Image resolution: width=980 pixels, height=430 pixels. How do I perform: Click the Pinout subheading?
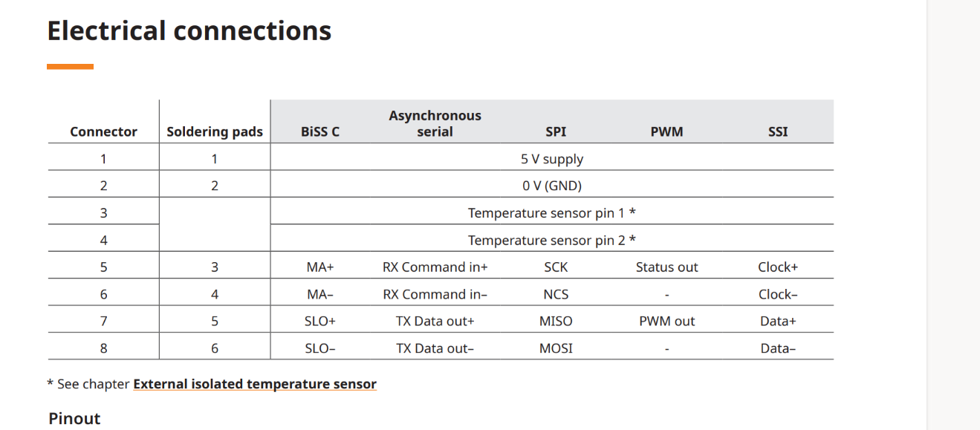click(74, 418)
